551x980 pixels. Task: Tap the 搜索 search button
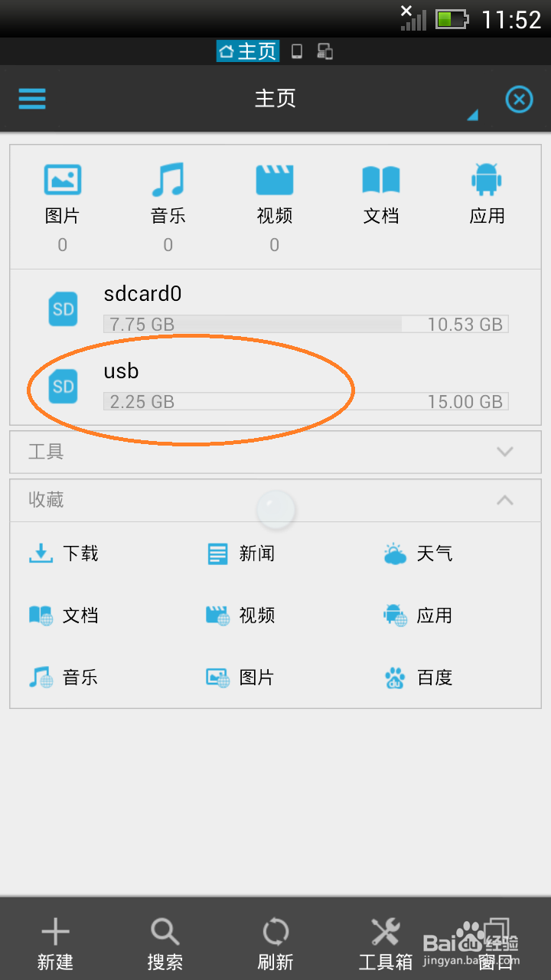click(x=165, y=942)
